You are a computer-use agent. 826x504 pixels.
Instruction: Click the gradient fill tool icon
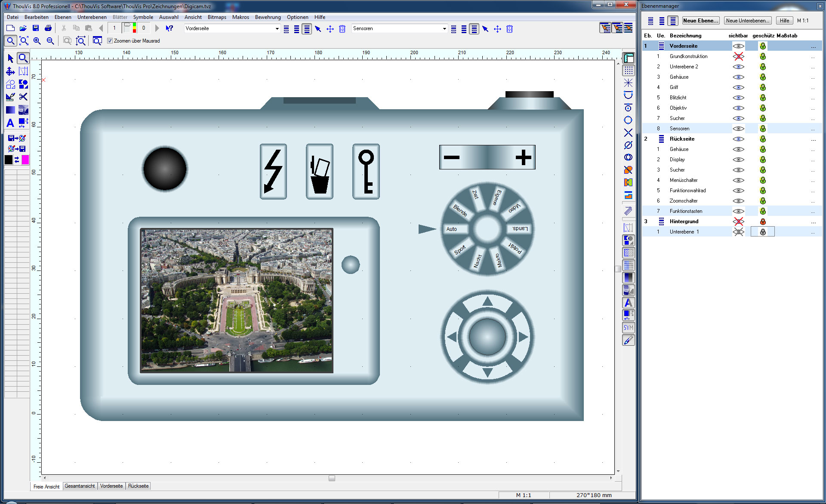[x=10, y=110]
